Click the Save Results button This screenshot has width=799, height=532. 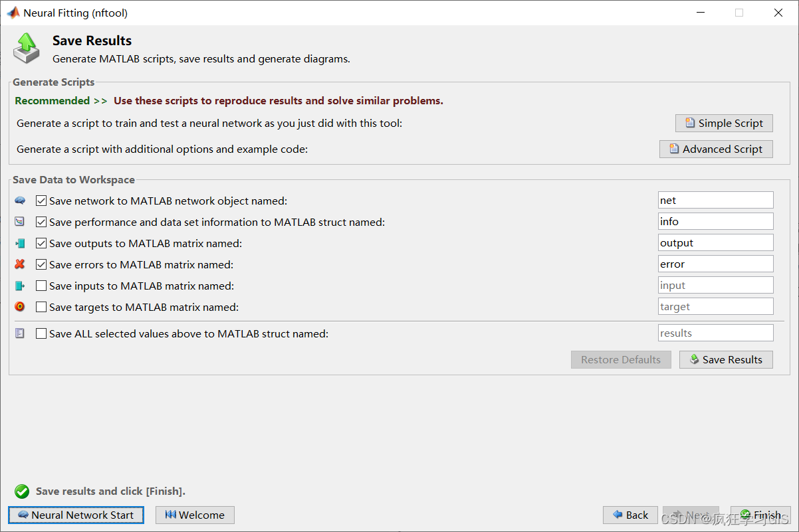click(726, 359)
